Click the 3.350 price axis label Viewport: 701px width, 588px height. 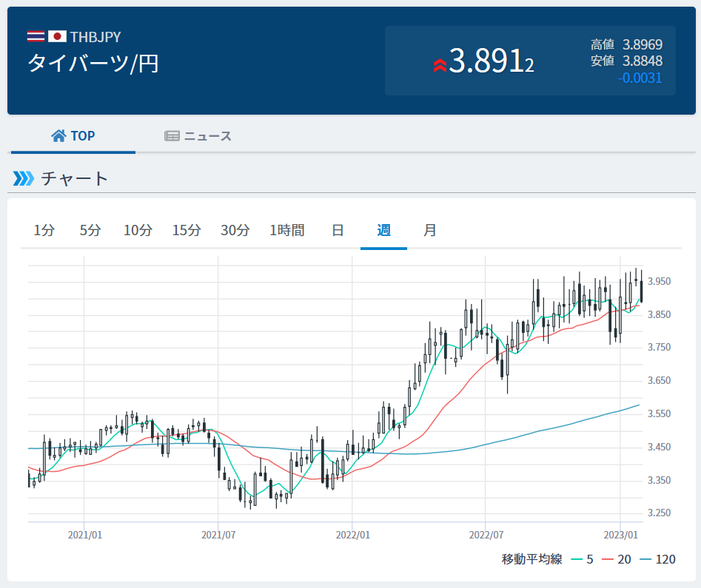pyautogui.click(x=659, y=480)
